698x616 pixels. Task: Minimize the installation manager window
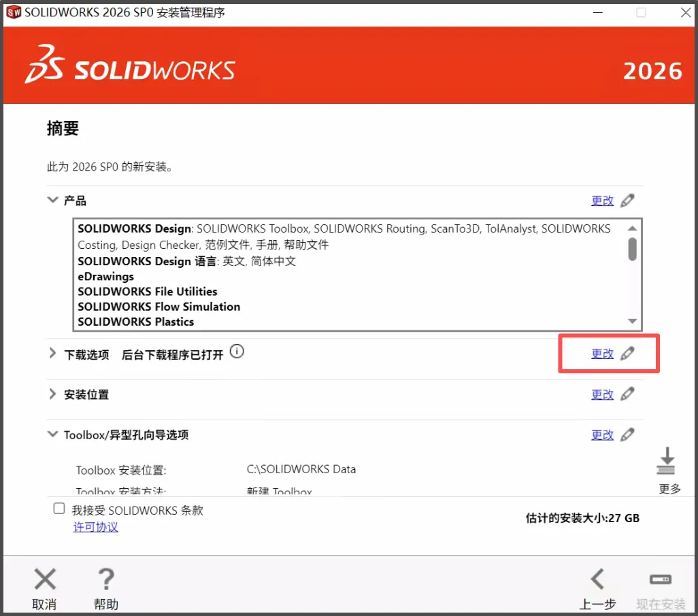pyautogui.click(x=598, y=12)
